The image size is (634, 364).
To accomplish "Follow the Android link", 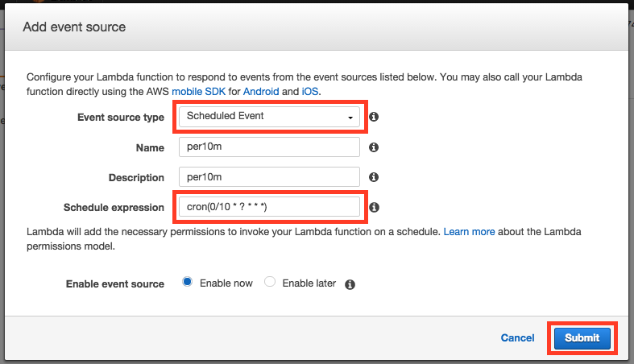I will 261,92.
